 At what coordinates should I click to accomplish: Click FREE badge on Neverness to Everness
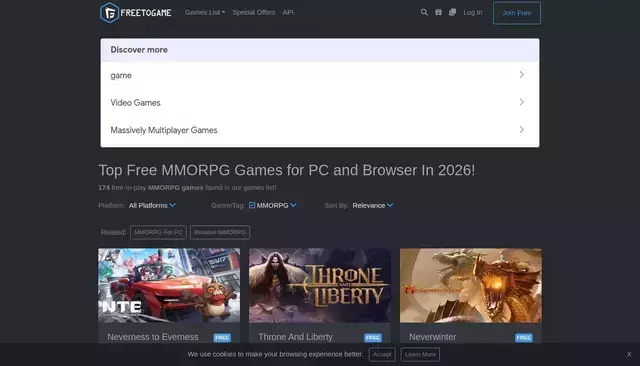point(222,337)
